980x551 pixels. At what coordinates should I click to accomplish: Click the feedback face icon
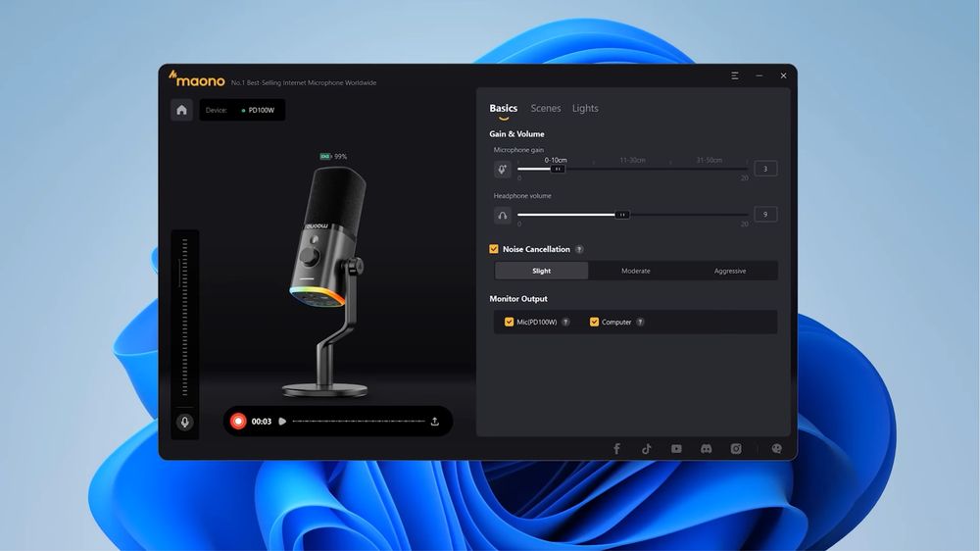[776, 448]
